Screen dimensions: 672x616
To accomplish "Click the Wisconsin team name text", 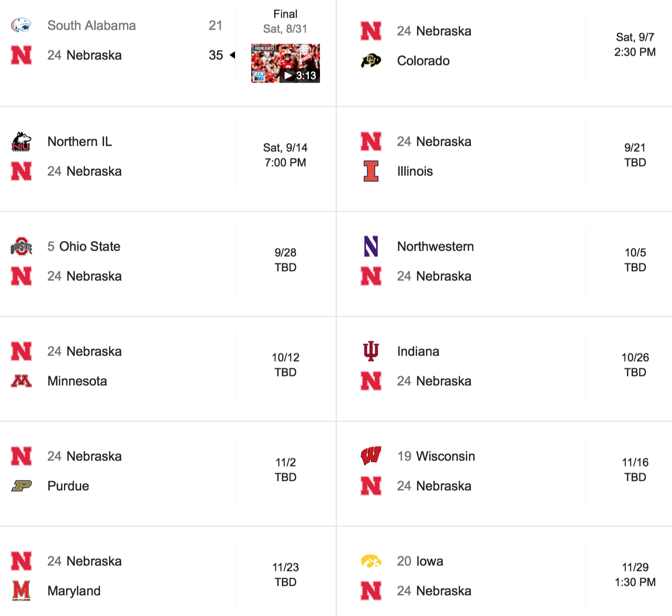I will 446,456.
